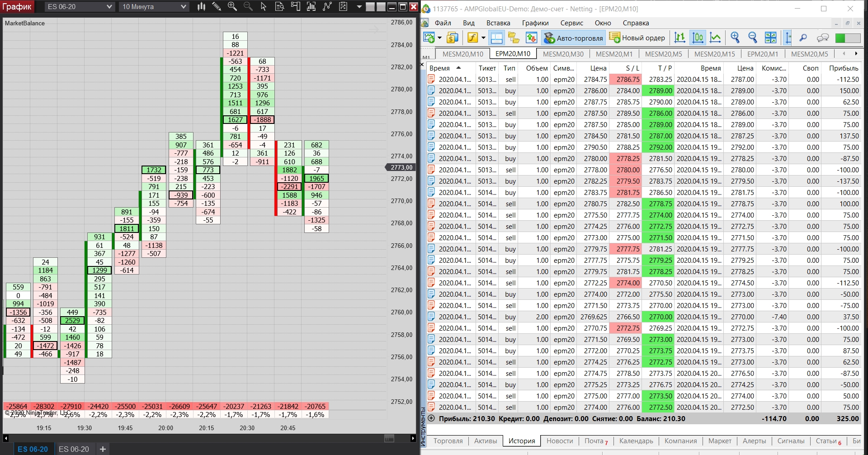Expand the NinjaTrader toolbar overflow arrow

[x=359, y=7]
